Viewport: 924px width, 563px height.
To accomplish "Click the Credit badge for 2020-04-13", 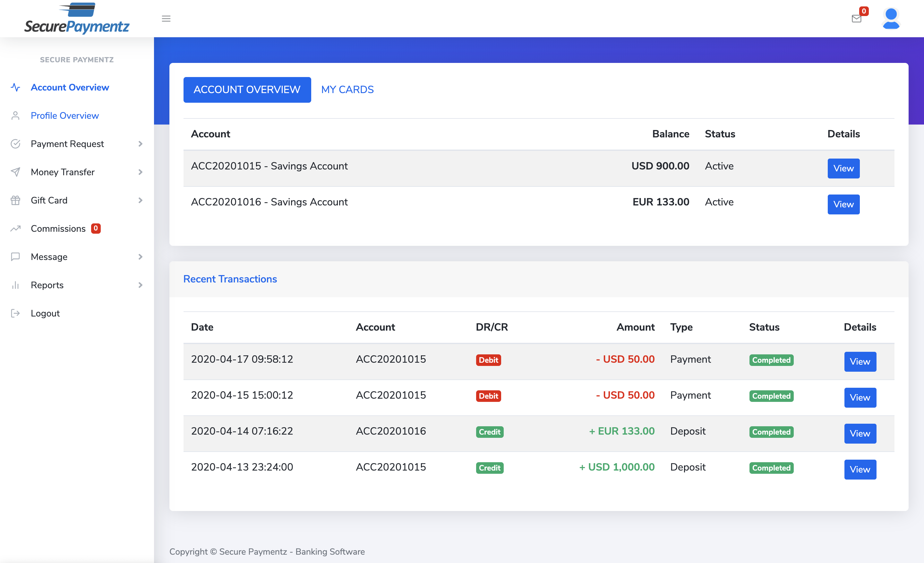I will (x=489, y=468).
